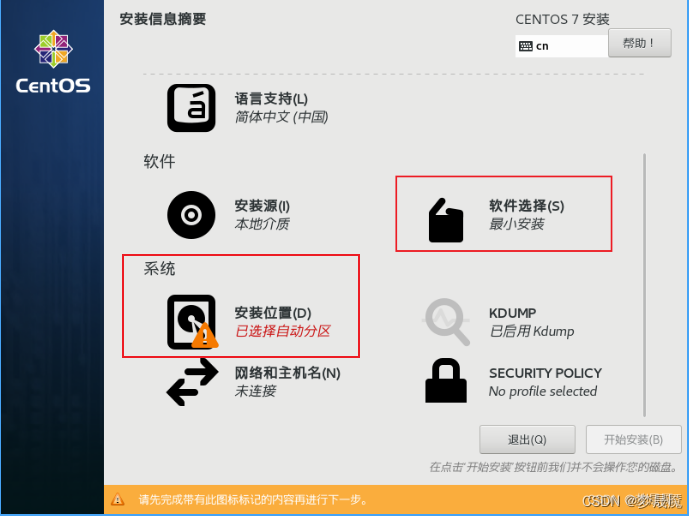Viewport: 698px width, 518px height.
Task: Open the software selection package icon
Action: (446, 220)
